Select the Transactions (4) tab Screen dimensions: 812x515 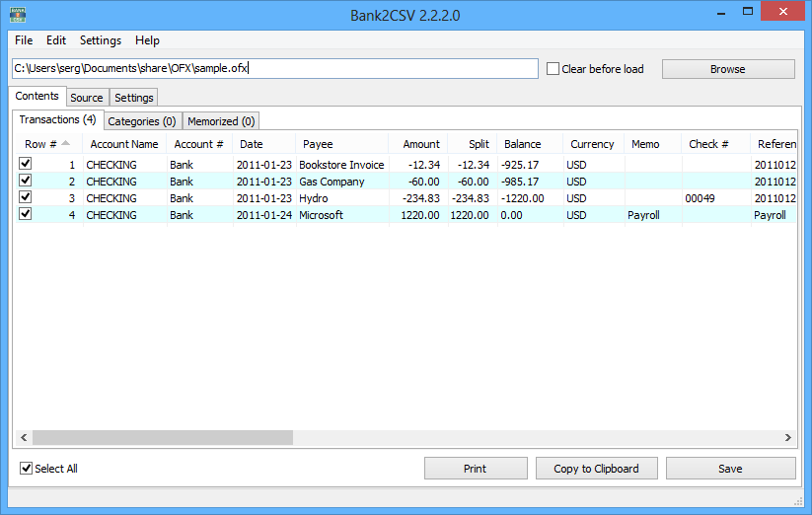coord(57,119)
